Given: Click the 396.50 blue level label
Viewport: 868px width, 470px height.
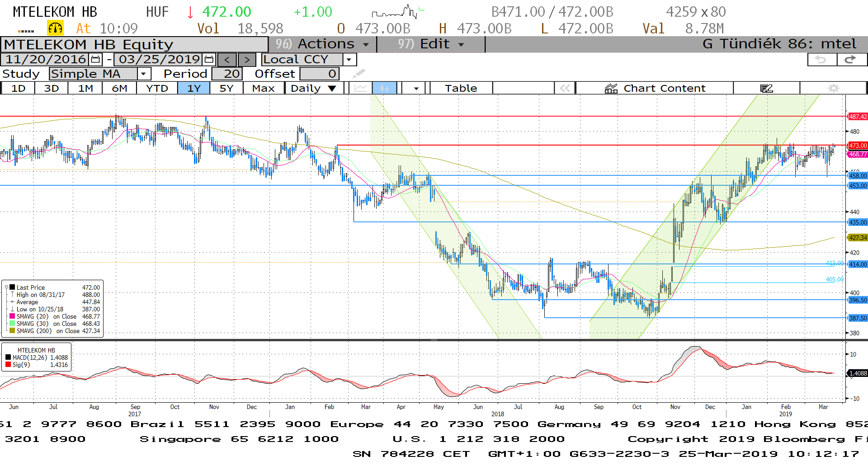Looking at the screenshot, I should 858,300.
